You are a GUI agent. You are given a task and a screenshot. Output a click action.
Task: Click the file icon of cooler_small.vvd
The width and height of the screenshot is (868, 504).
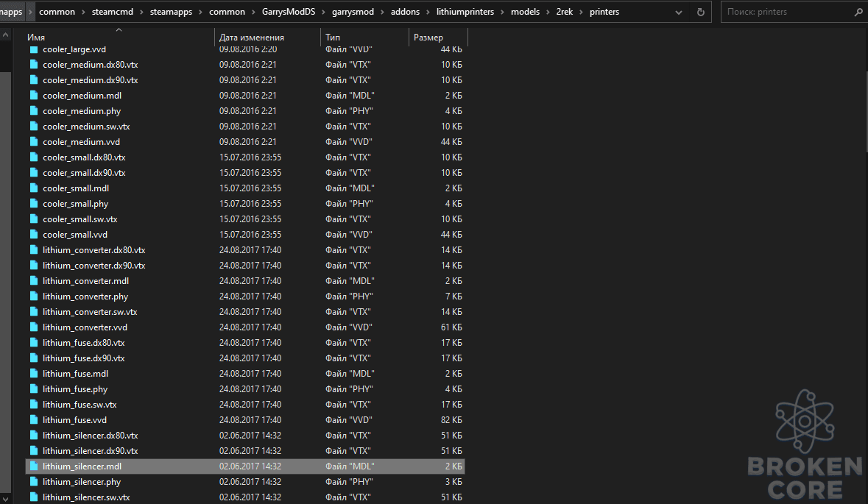pos(34,234)
